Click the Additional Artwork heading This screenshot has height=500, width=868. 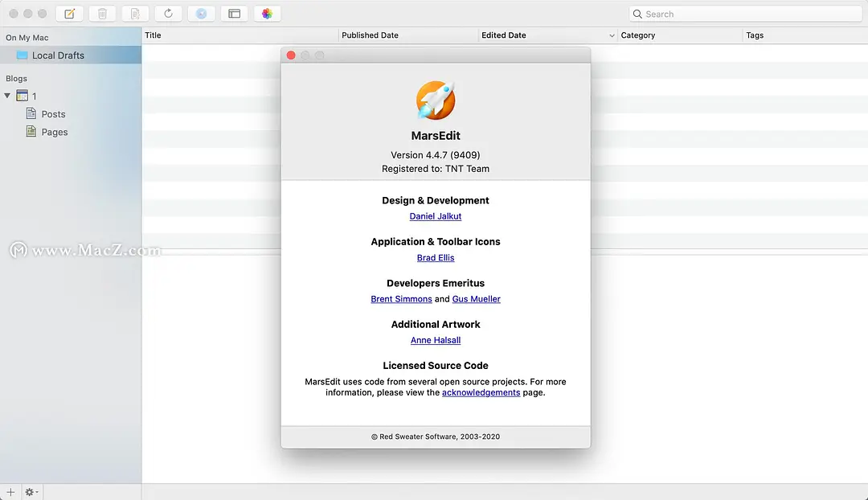coord(436,325)
